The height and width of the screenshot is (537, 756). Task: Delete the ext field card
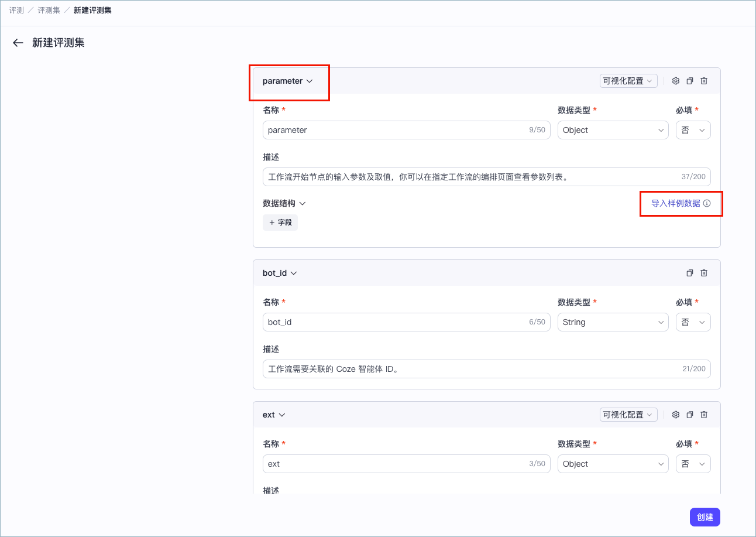[x=704, y=415]
